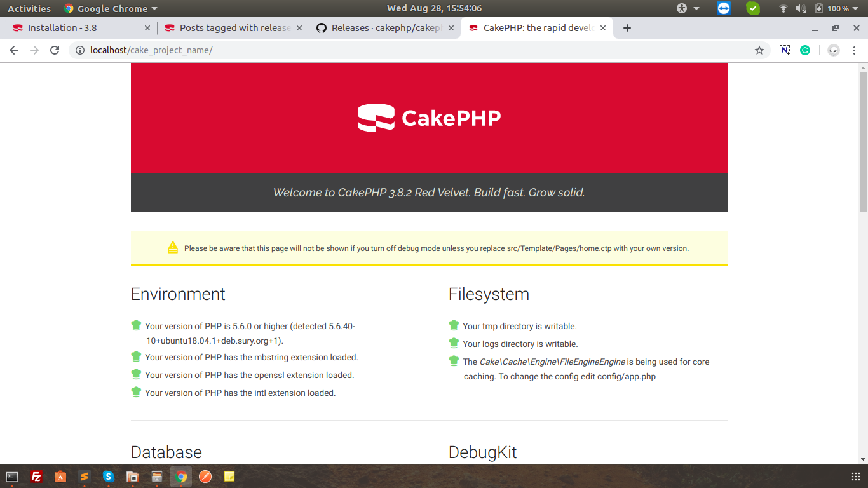The image size is (868, 488).
Task: Open Chrome's three-dot menu
Action: tap(855, 50)
